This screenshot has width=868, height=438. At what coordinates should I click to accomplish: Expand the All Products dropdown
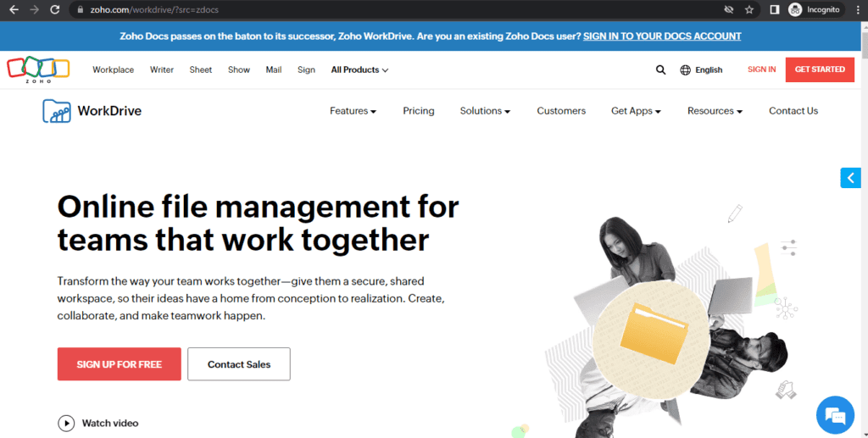pyautogui.click(x=359, y=69)
